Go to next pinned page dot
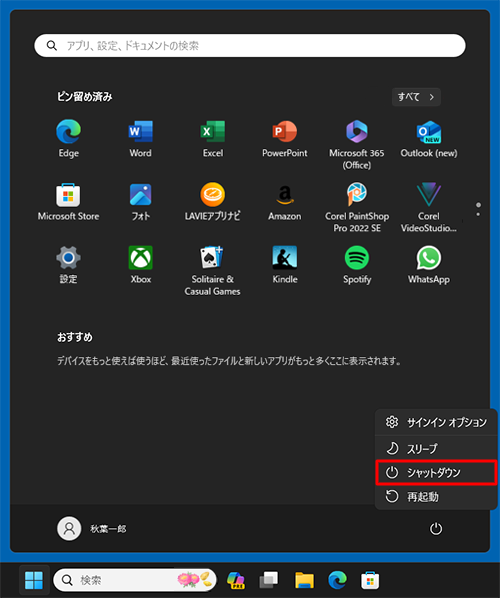Screen dimensions: 500x598 (x=478, y=215)
